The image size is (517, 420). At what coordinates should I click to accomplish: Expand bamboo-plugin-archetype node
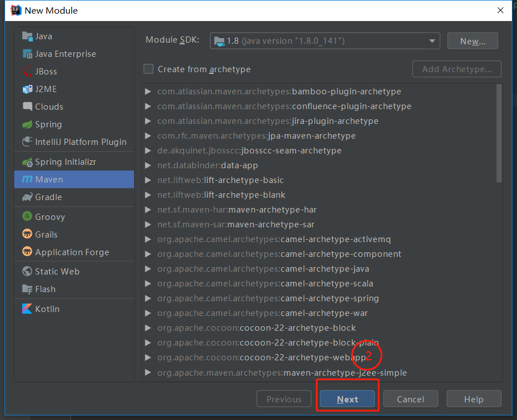coord(148,92)
